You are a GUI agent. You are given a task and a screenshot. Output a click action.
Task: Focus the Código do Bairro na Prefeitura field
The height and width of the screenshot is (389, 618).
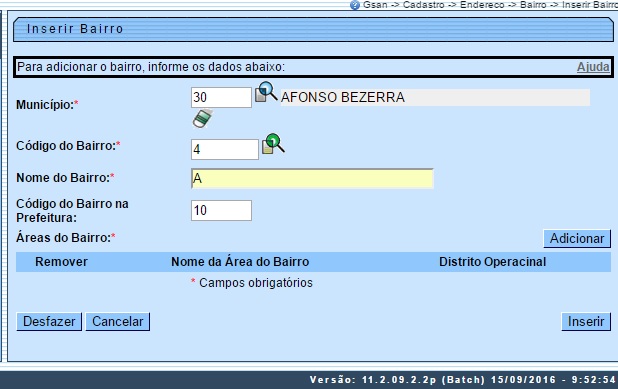[x=221, y=210]
